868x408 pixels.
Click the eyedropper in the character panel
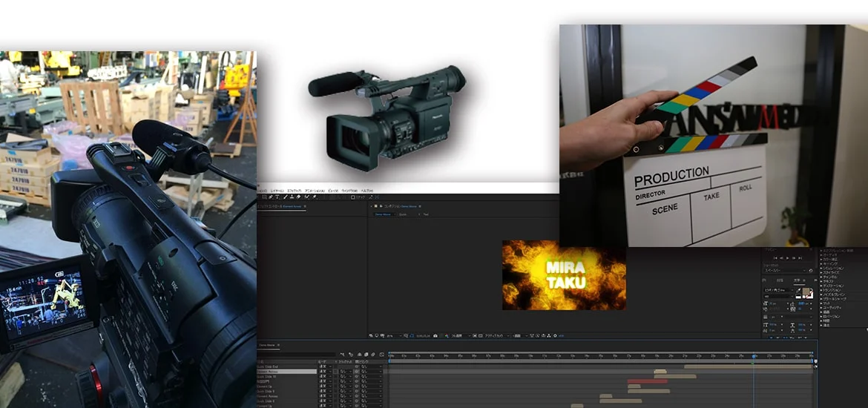click(x=798, y=291)
